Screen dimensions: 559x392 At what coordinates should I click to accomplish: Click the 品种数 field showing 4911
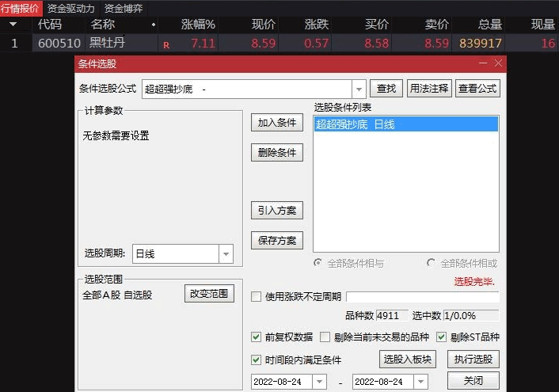point(392,315)
